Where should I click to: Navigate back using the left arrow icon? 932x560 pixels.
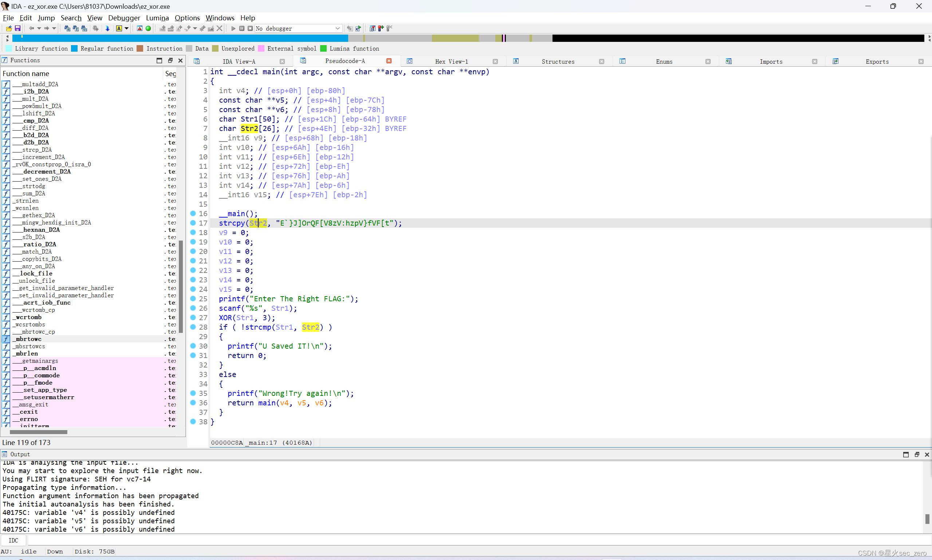pyautogui.click(x=32, y=28)
